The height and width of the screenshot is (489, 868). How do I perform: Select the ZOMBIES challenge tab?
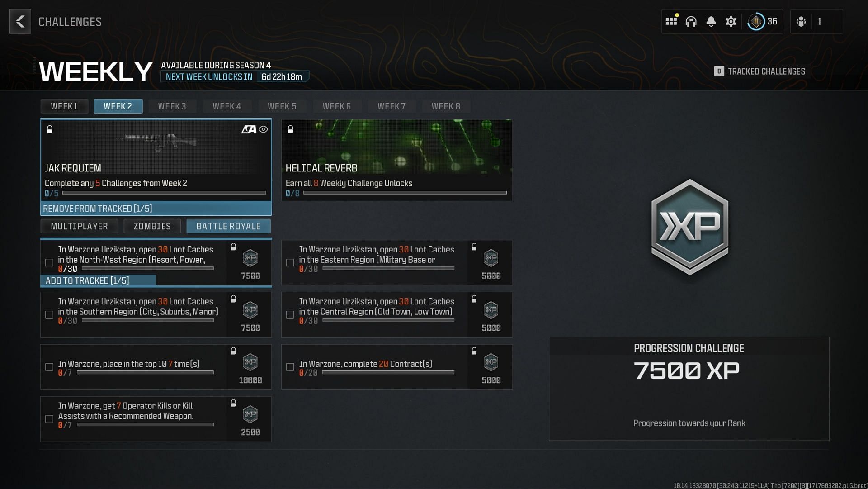[x=151, y=226]
